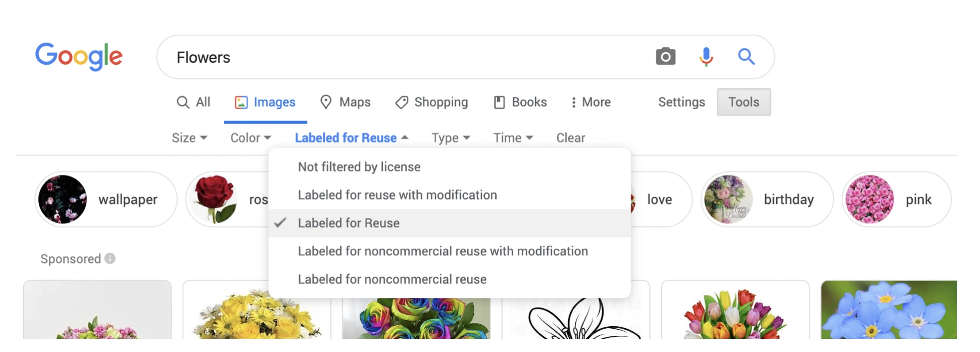
Task: Open the Maps tab
Action: point(346,102)
